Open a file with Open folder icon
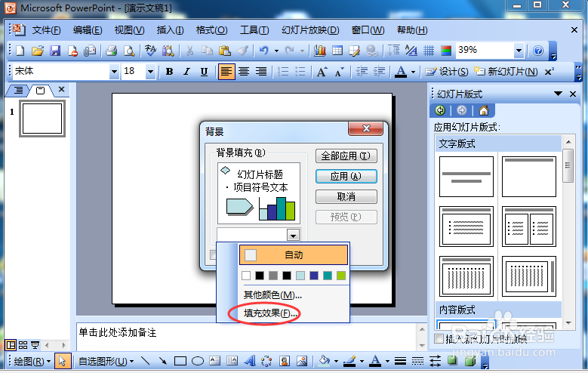The image size is (588, 373). pyautogui.click(x=38, y=51)
